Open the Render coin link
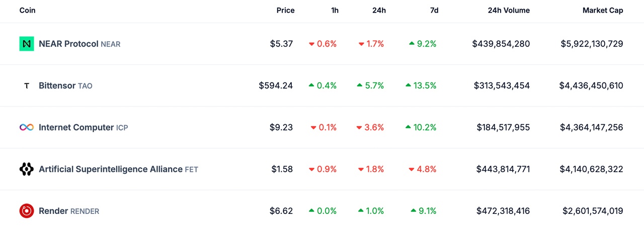 click(x=53, y=211)
